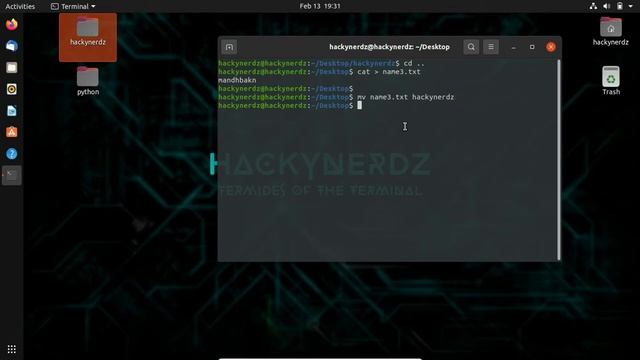
Task: Click the 'mandhbakn' output line
Action: [x=237, y=80]
